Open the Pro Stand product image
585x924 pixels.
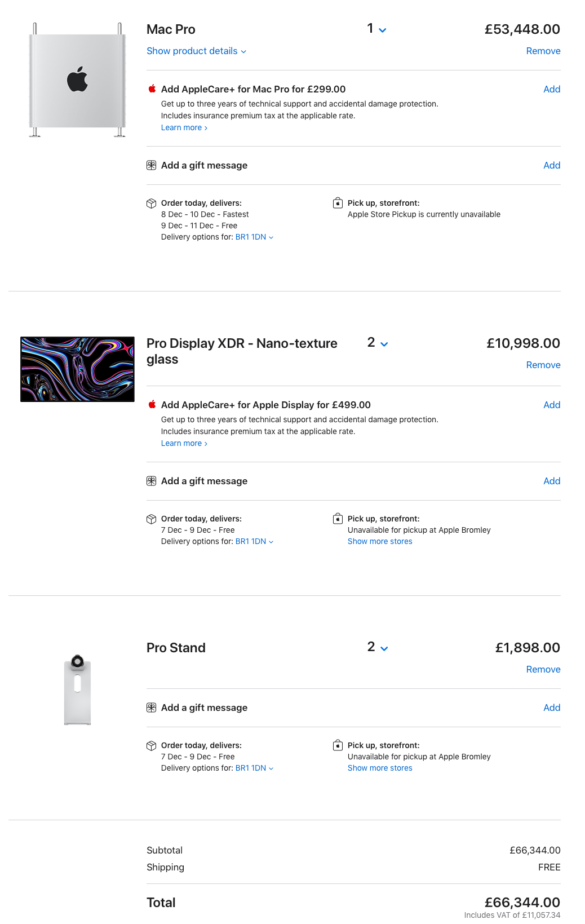[x=77, y=689]
